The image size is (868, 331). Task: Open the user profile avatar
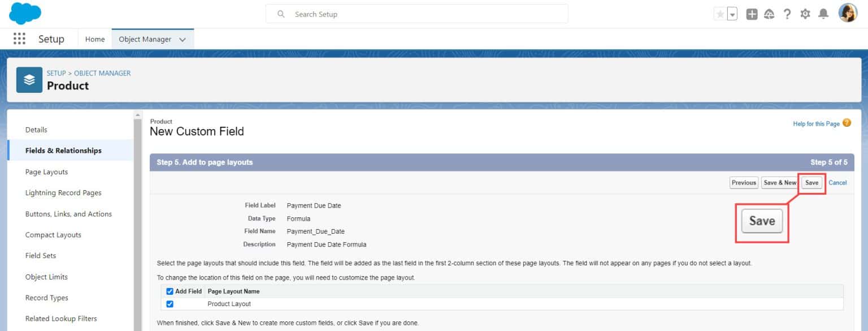(x=848, y=13)
